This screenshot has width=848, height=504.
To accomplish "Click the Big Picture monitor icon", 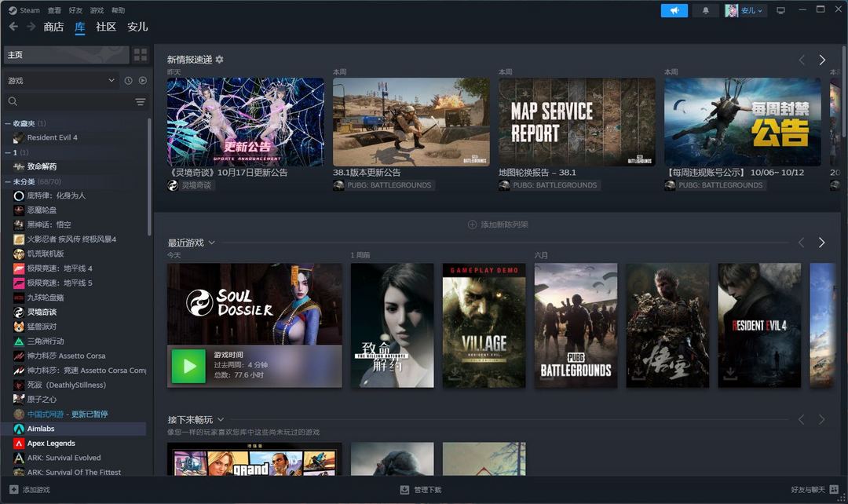I will pos(780,10).
